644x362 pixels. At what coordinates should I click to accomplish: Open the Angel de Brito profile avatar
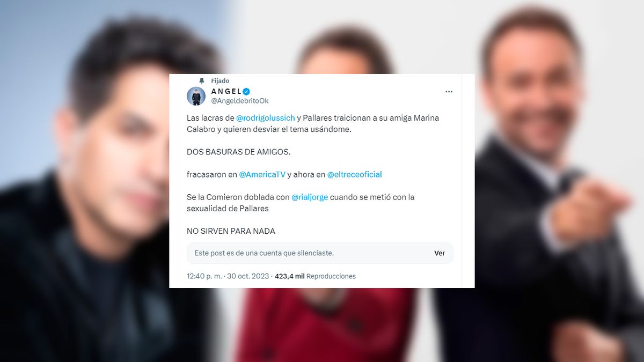pyautogui.click(x=196, y=96)
